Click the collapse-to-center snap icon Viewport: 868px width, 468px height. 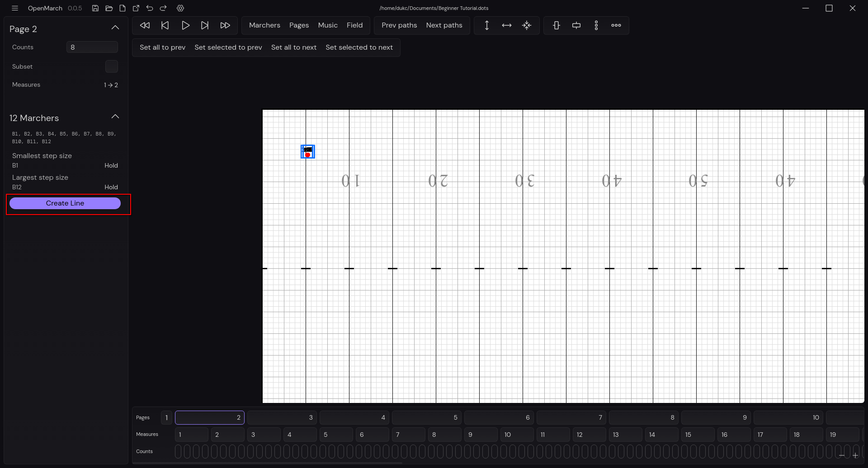[527, 25]
